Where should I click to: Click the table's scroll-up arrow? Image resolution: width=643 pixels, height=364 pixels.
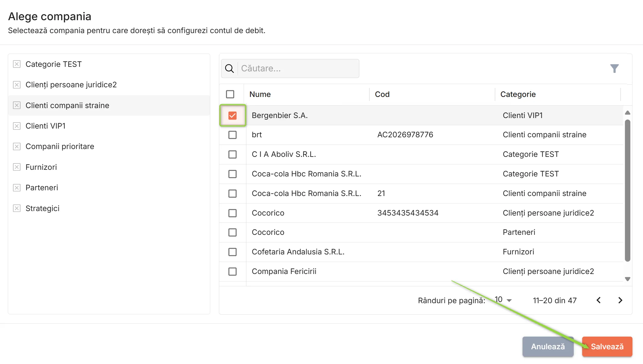point(628,113)
